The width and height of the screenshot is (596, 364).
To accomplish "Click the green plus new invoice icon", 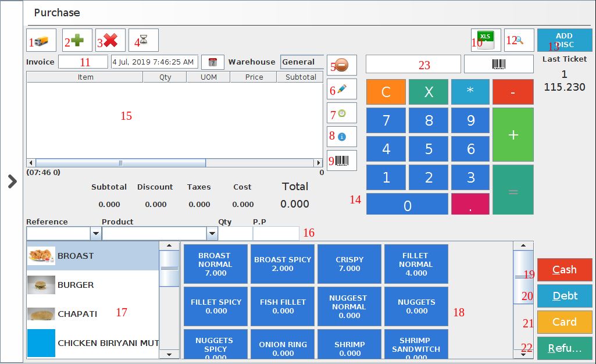I will pos(77,41).
